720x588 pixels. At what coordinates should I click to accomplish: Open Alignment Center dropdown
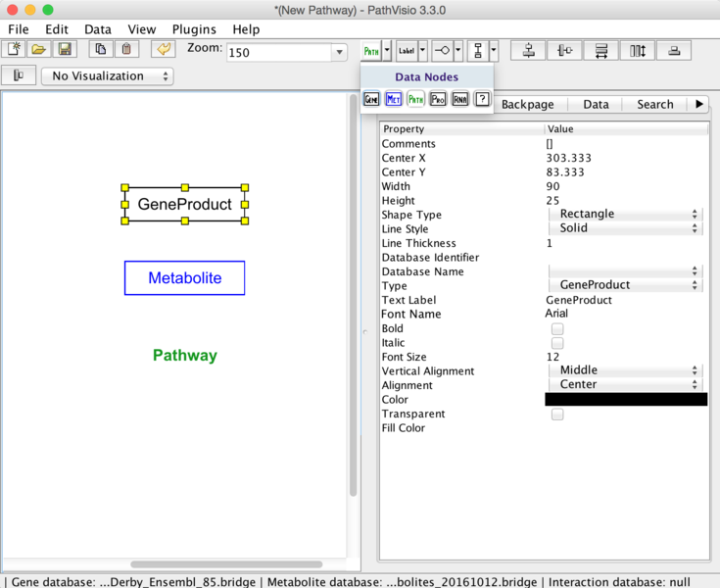(625, 384)
